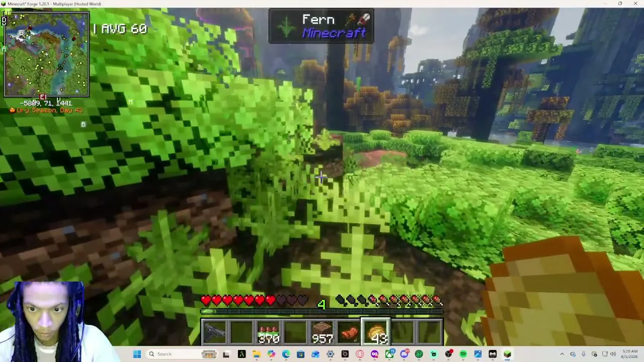The width and height of the screenshot is (644, 362).
Task: Open the clock and date in the taskbar
Action: (630, 354)
